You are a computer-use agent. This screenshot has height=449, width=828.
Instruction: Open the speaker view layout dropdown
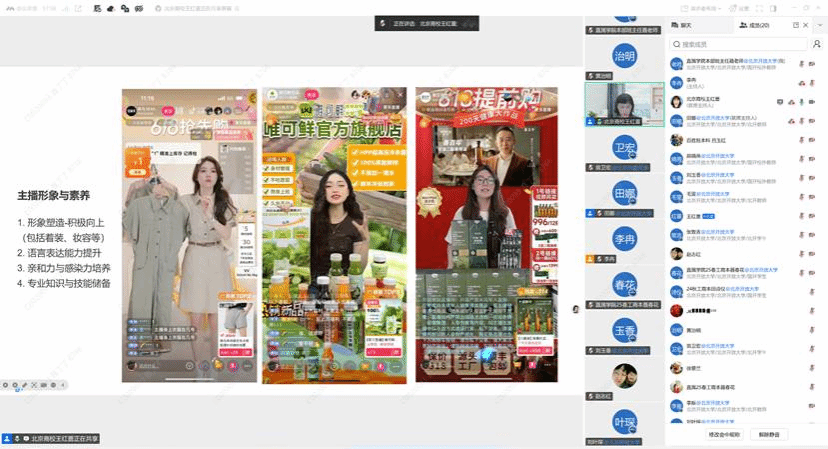click(x=701, y=8)
